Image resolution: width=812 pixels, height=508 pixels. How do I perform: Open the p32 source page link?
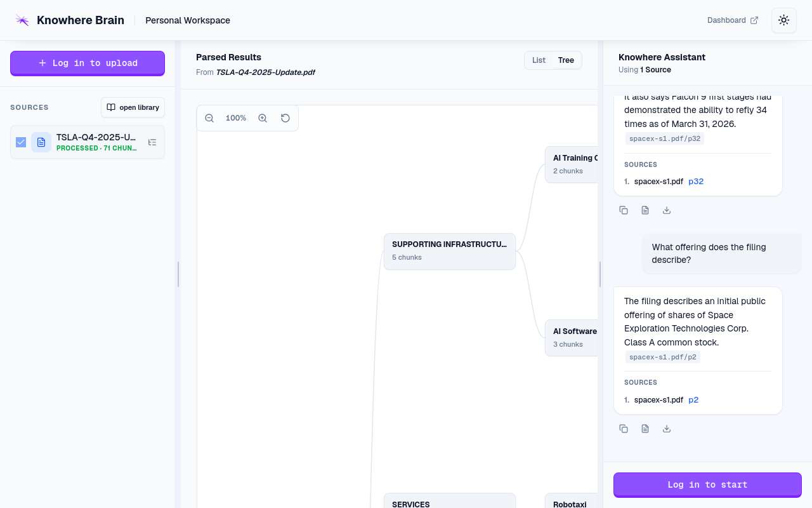pyautogui.click(x=696, y=182)
